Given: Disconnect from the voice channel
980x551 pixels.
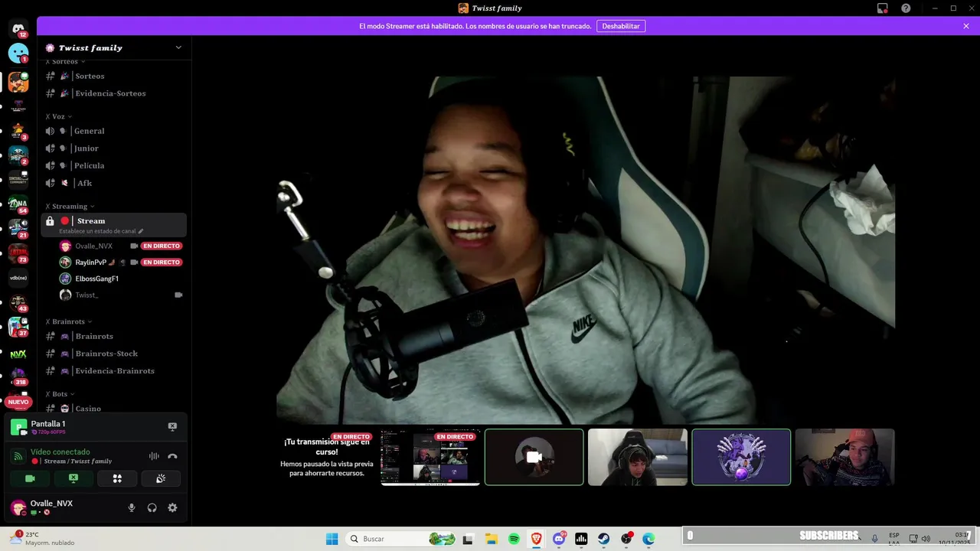Looking at the screenshot, I should tap(172, 456).
